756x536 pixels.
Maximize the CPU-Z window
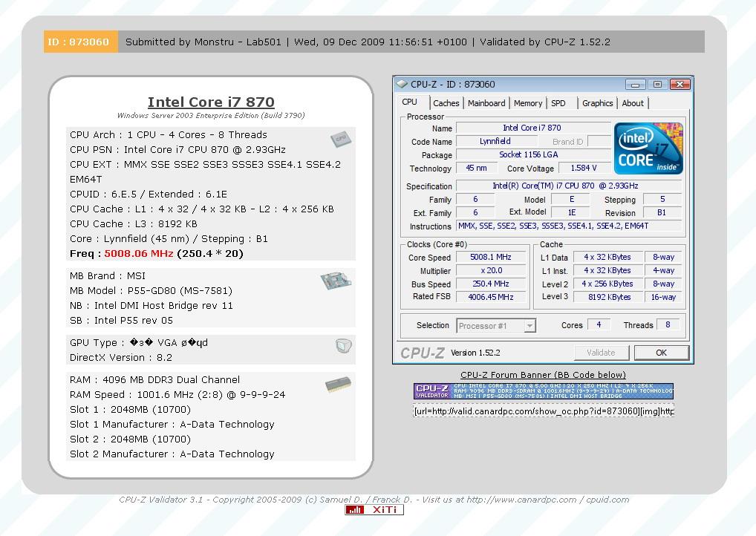[x=657, y=85]
